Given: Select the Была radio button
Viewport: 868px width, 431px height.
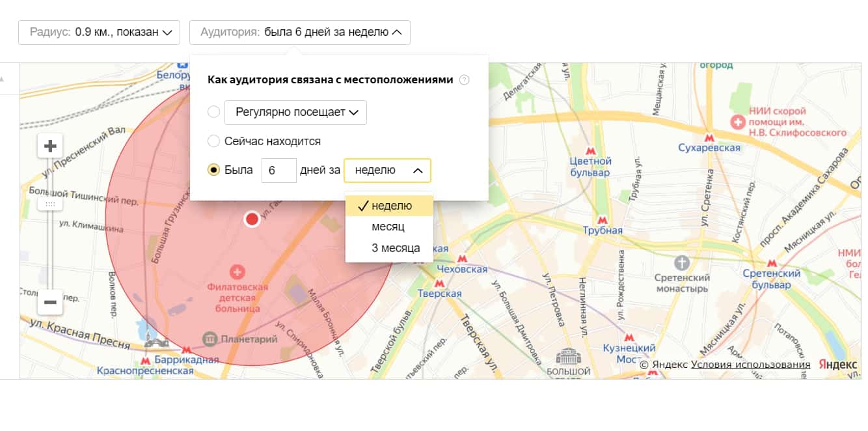Looking at the screenshot, I should click(x=213, y=170).
